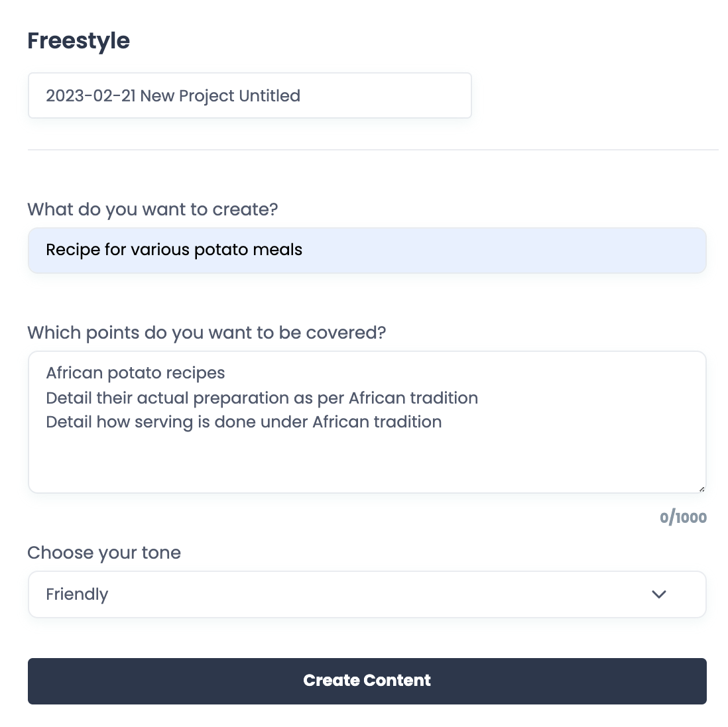
Task: Click the divider line below project name
Action: [x=373, y=150]
